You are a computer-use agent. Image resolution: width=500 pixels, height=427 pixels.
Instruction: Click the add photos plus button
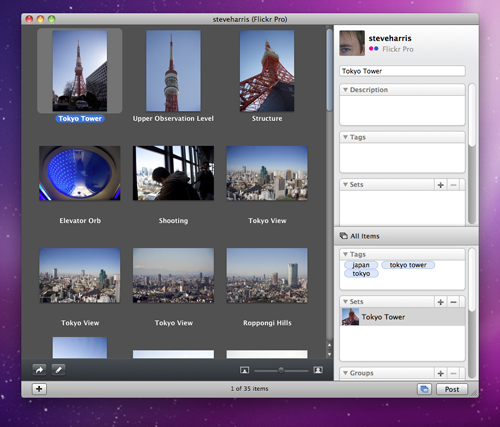(39, 389)
